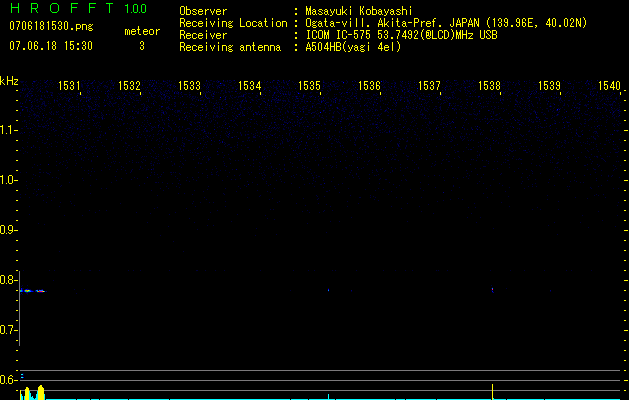Image resolution: width=629 pixels, height=400 pixels.
Task: Click the 'Observer' field label
Action: coord(203,11)
